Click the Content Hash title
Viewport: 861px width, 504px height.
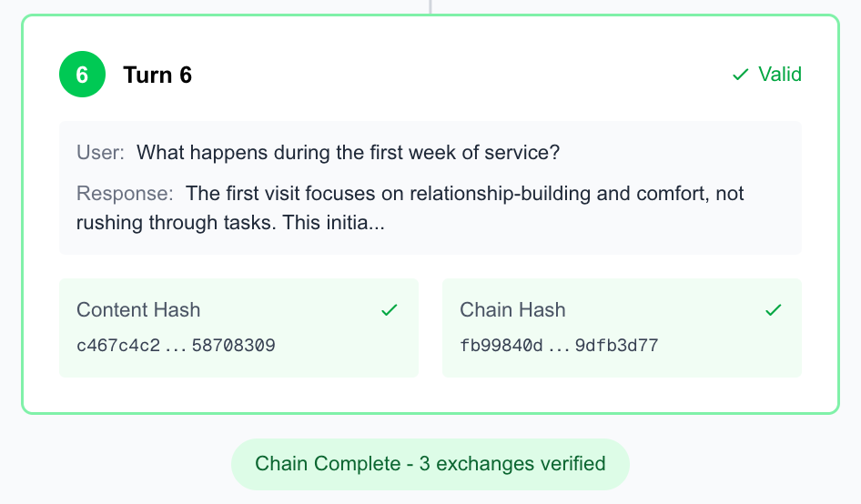click(x=138, y=310)
